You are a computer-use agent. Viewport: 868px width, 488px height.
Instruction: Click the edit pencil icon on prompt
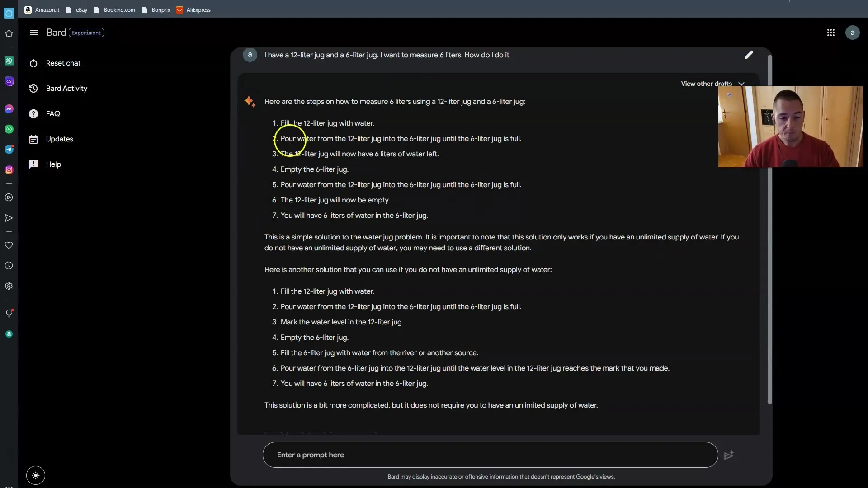click(x=749, y=55)
